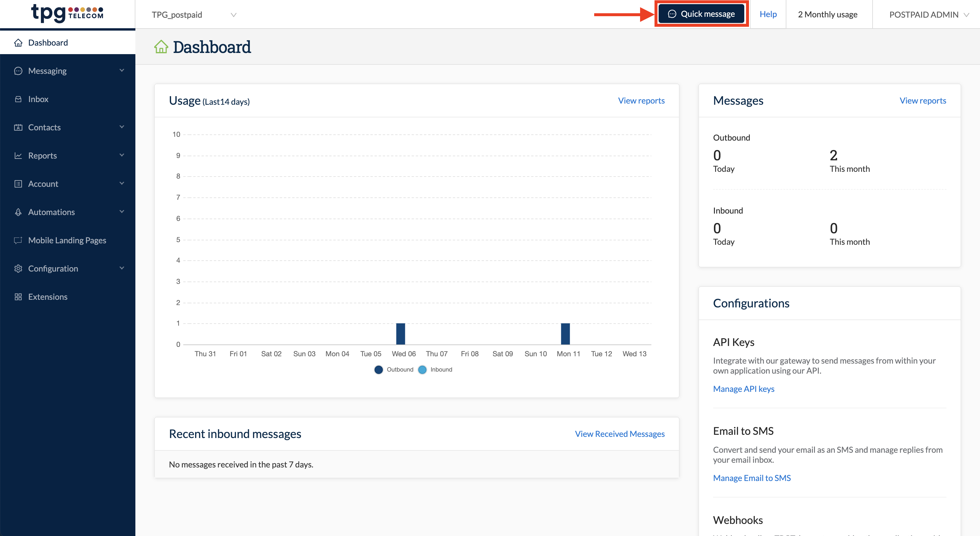This screenshot has width=980, height=536.
Task: Click the Contacts address book icon
Action: point(18,127)
